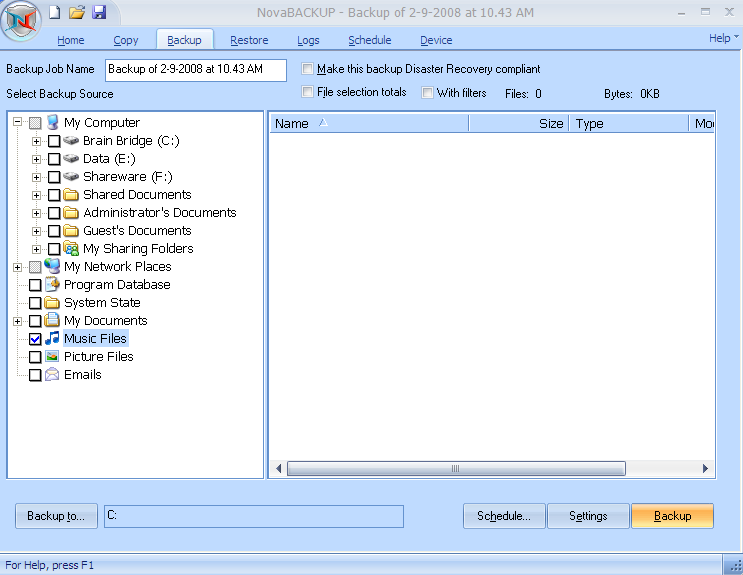Select the Program Database tree label
This screenshot has height=575, width=743.
pos(117,284)
